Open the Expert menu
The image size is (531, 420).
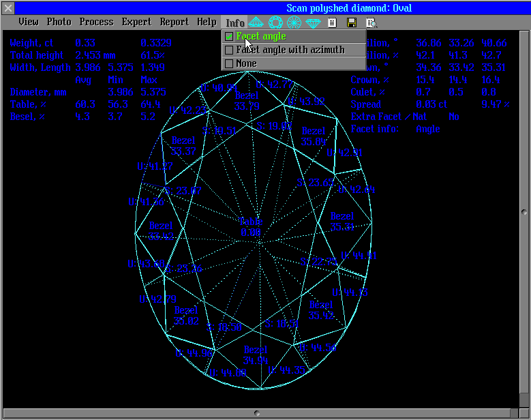(136, 22)
